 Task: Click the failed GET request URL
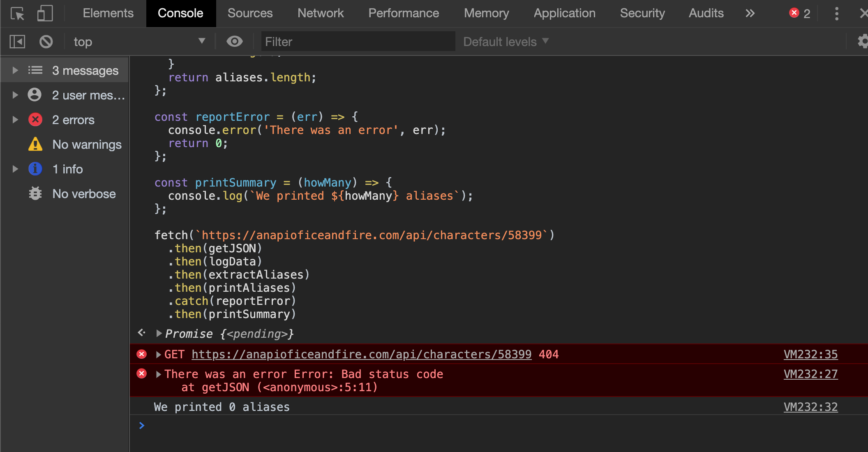(361, 354)
